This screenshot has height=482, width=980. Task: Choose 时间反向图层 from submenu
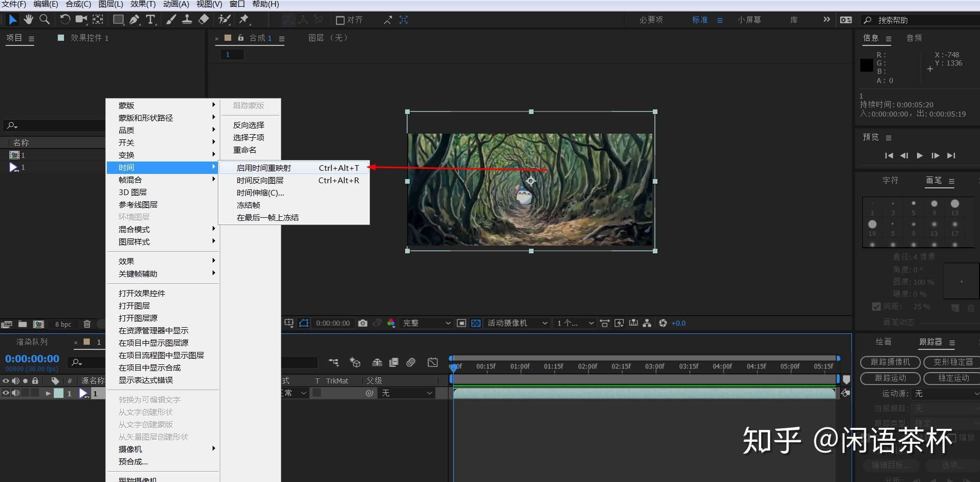click(x=295, y=180)
